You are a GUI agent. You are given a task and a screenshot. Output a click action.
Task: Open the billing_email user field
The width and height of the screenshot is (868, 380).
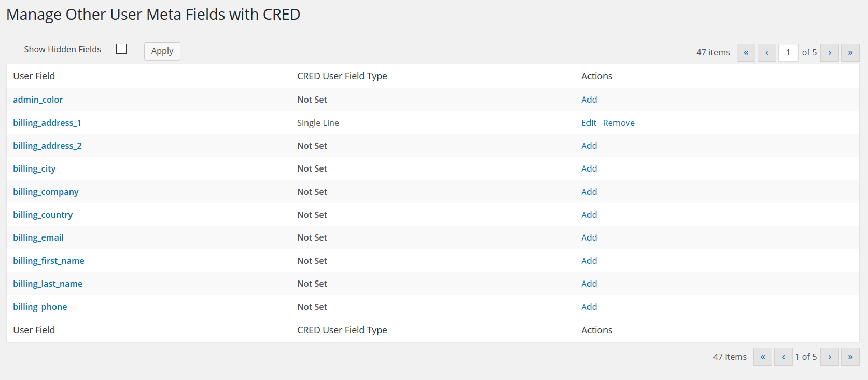tap(38, 237)
